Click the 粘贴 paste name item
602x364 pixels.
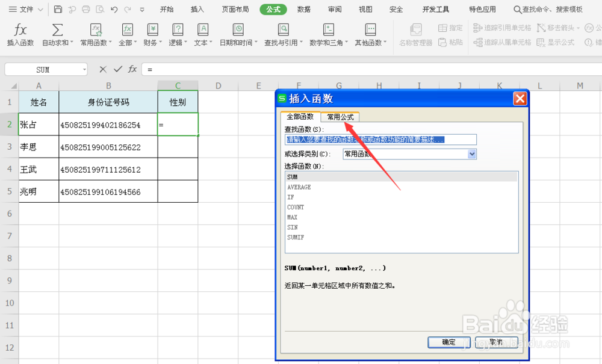pyautogui.click(x=450, y=42)
